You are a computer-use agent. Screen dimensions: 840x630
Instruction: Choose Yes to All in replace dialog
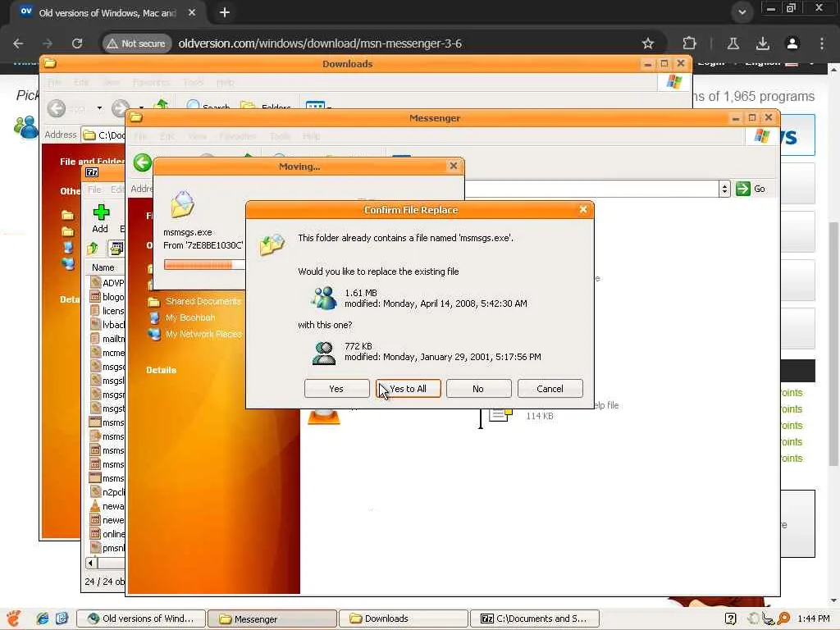point(409,388)
